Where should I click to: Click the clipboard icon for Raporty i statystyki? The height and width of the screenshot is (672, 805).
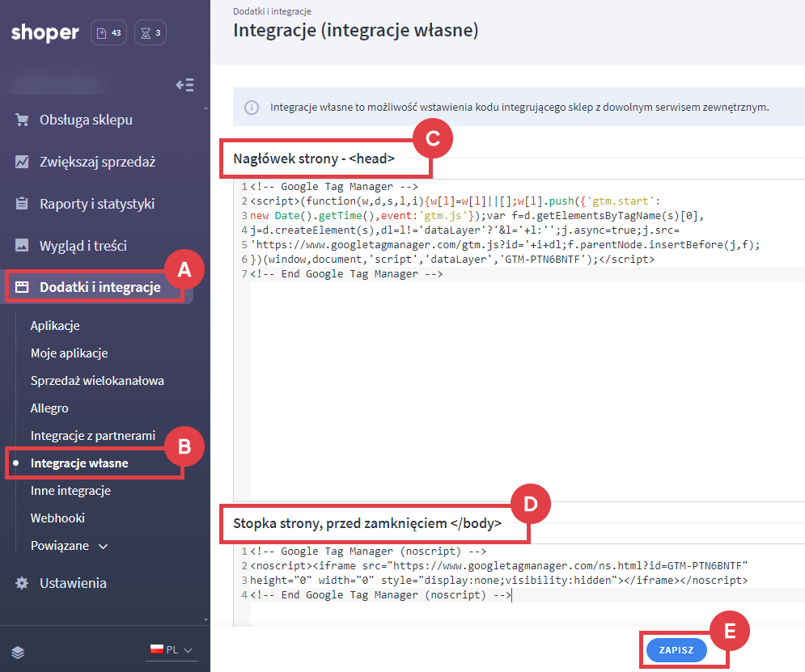coord(22,204)
